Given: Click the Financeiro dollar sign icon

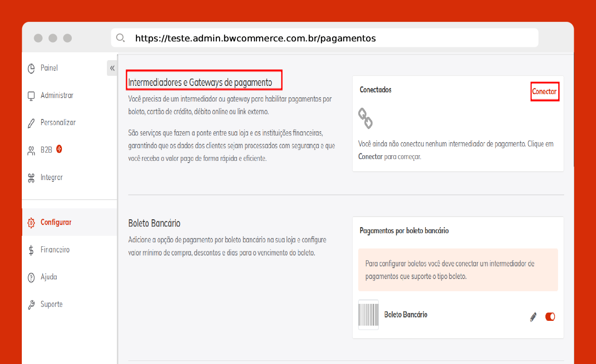Looking at the screenshot, I should 31,250.
